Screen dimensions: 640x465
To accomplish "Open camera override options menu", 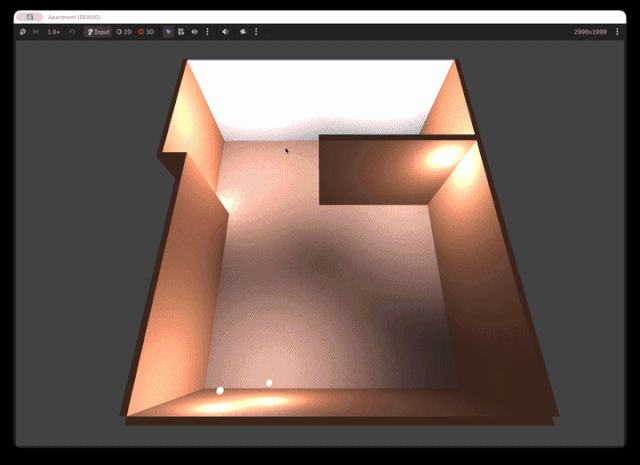I will click(256, 32).
